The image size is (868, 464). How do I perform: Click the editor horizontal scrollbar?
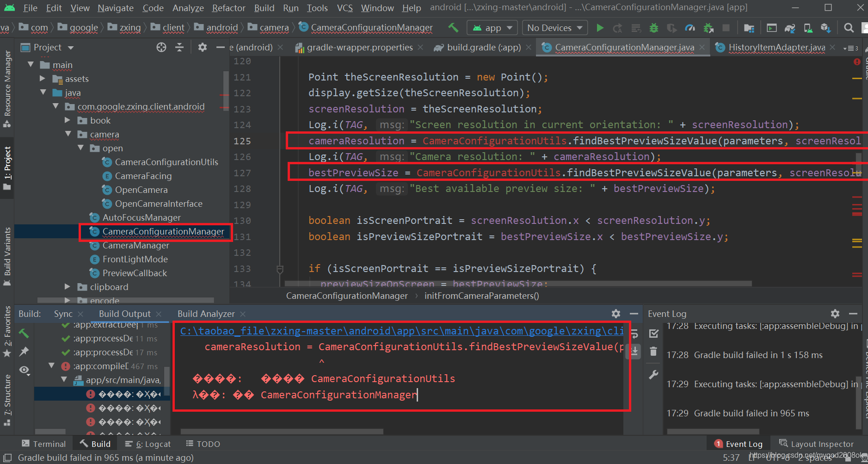coord(518,283)
